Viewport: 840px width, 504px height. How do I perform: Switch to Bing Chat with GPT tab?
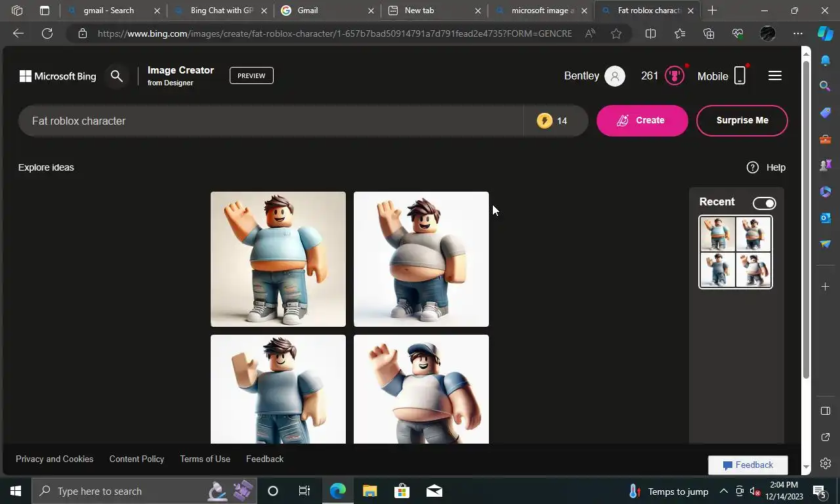(222, 10)
